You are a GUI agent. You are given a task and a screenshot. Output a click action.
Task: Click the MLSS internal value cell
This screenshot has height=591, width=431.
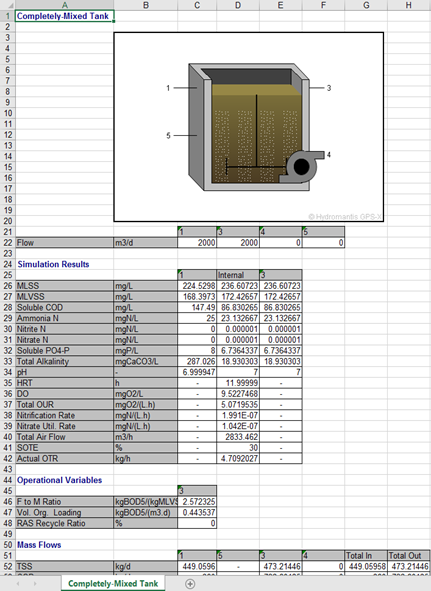click(x=238, y=286)
